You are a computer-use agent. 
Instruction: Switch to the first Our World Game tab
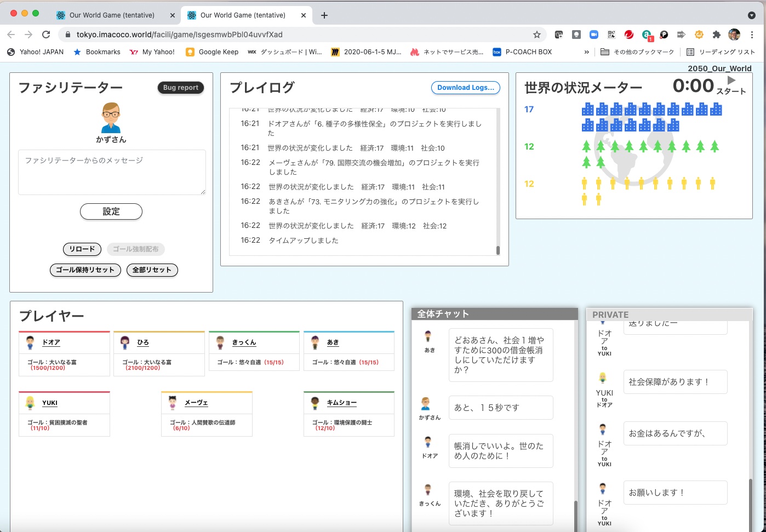point(112,15)
